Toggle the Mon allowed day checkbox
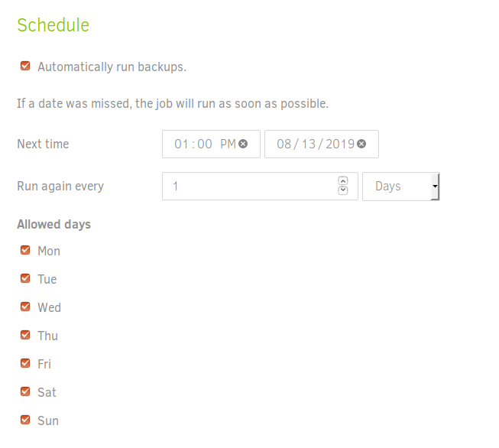The image size is (499, 448). [25, 250]
